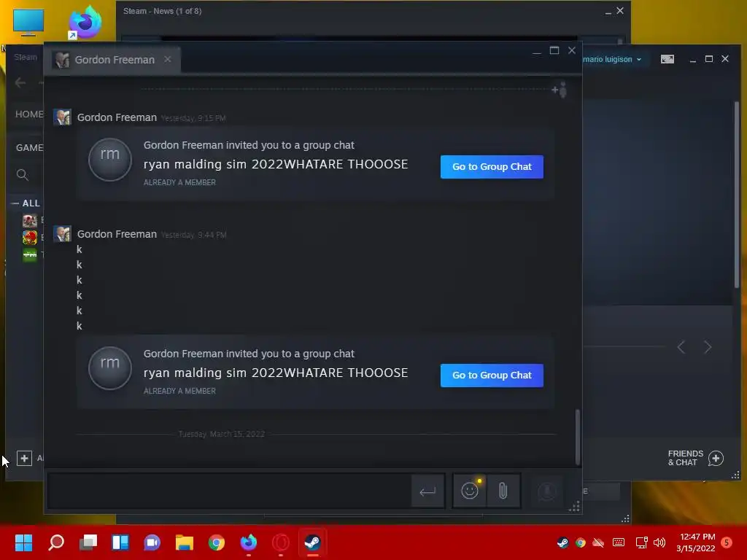Click the library search magnifier icon
This screenshot has height=560, width=747.
click(22, 175)
